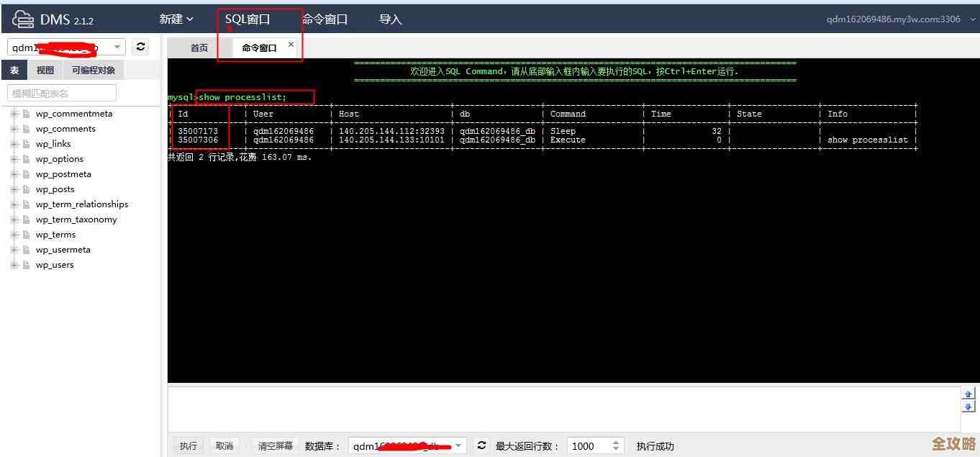Click the scroll-to-top arrow icon on the right
This screenshot has width=980, height=457.
point(968,394)
